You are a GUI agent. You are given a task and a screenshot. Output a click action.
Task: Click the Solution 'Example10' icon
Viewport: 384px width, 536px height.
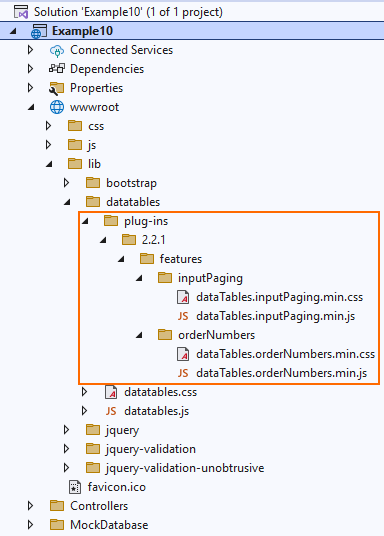21,12
